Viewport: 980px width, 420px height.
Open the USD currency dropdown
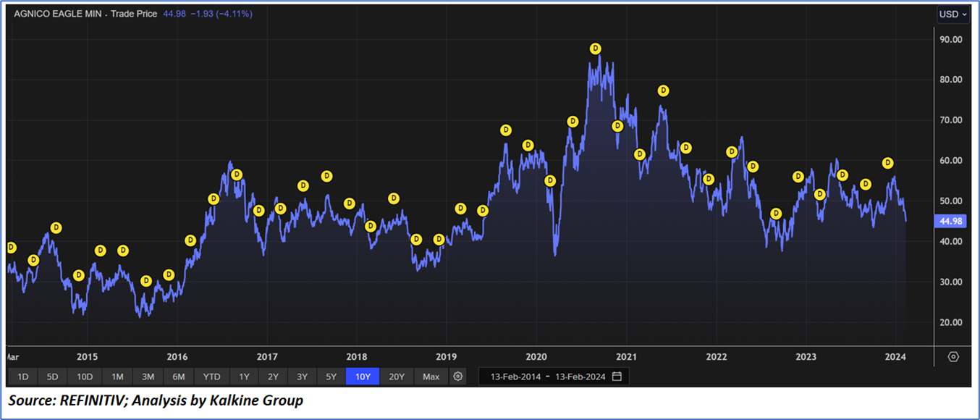pos(952,14)
